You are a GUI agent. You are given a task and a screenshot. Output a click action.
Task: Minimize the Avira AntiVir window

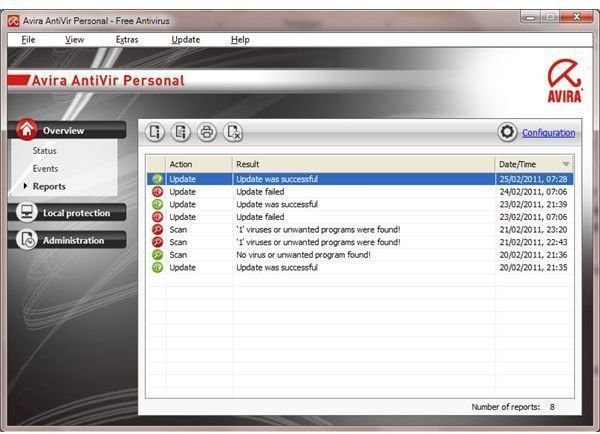(530, 17)
